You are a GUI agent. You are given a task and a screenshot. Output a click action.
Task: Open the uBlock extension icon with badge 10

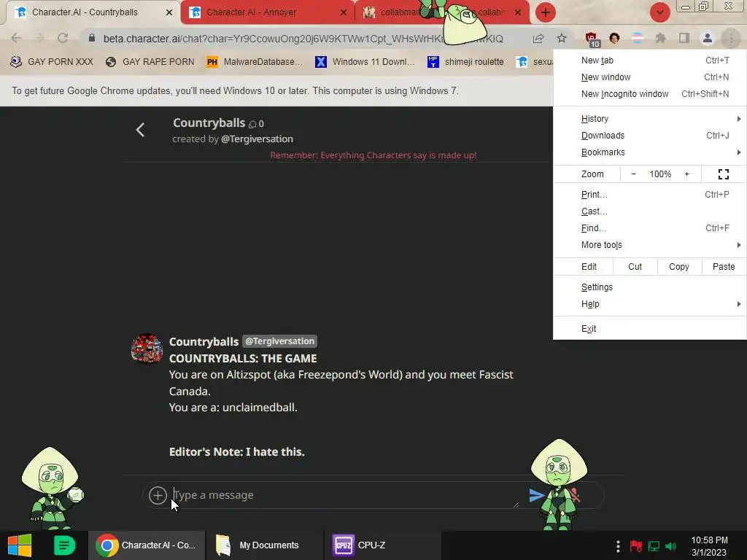(x=592, y=39)
